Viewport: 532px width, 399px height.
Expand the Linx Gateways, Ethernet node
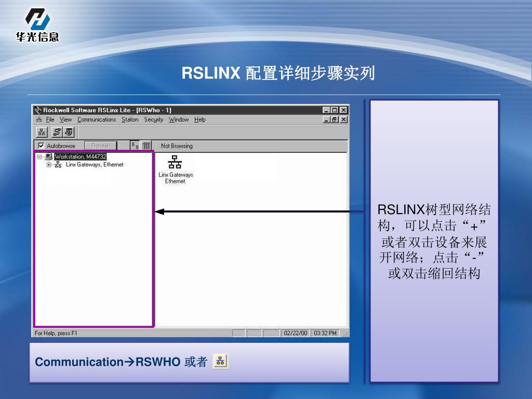[49, 165]
